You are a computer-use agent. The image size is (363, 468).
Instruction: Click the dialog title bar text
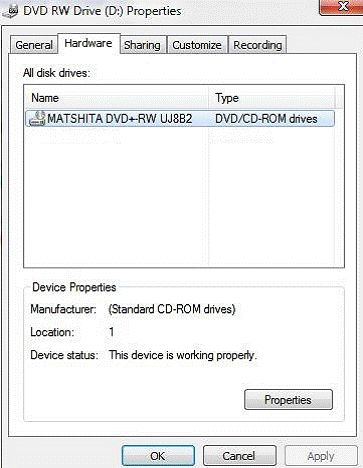pyautogui.click(x=102, y=11)
